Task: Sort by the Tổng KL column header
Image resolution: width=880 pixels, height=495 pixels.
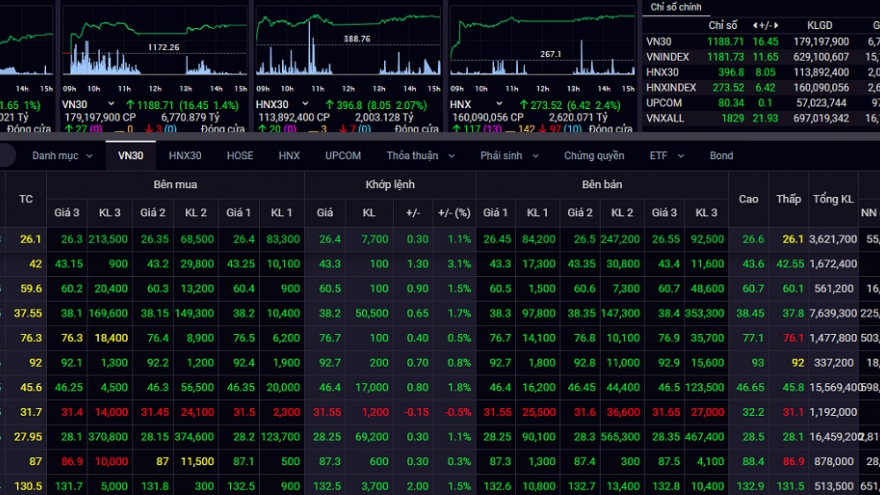Action: pos(833,199)
